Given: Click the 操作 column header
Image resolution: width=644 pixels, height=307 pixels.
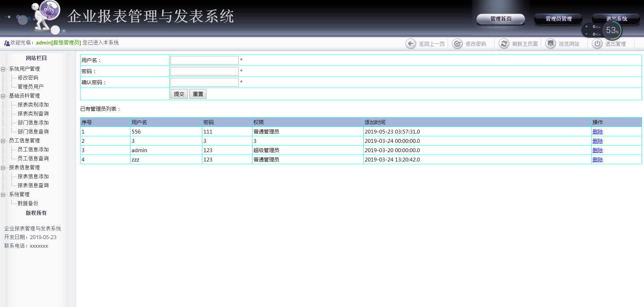Looking at the screenshot, I should (x=598, y=122).
